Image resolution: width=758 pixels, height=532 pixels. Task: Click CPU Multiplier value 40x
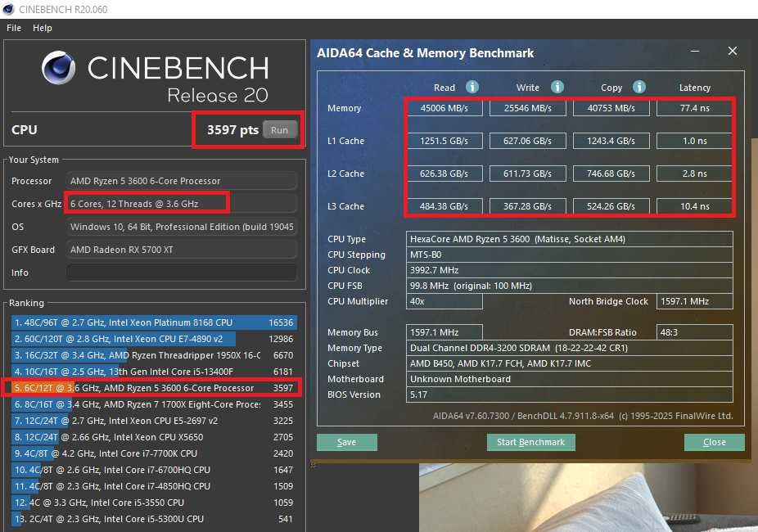tap(444, 301)
